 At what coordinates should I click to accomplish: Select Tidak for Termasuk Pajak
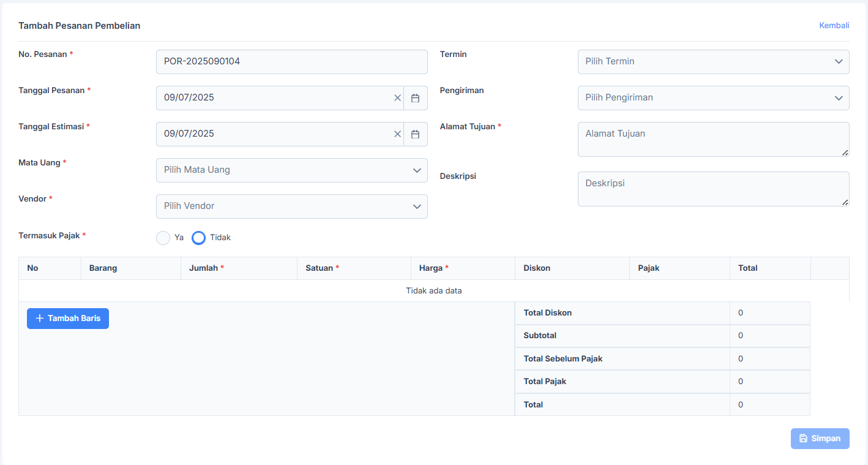coord(198,238)
